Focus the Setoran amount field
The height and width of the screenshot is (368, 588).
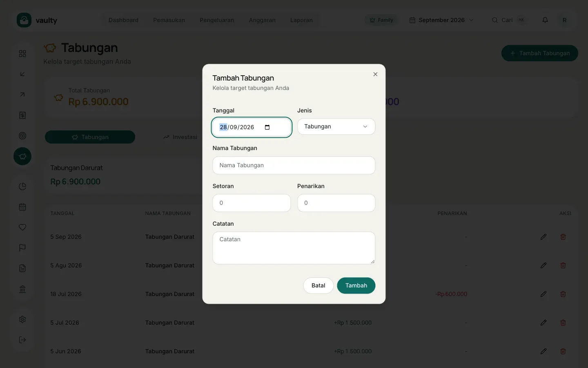[x=252, y=203]
